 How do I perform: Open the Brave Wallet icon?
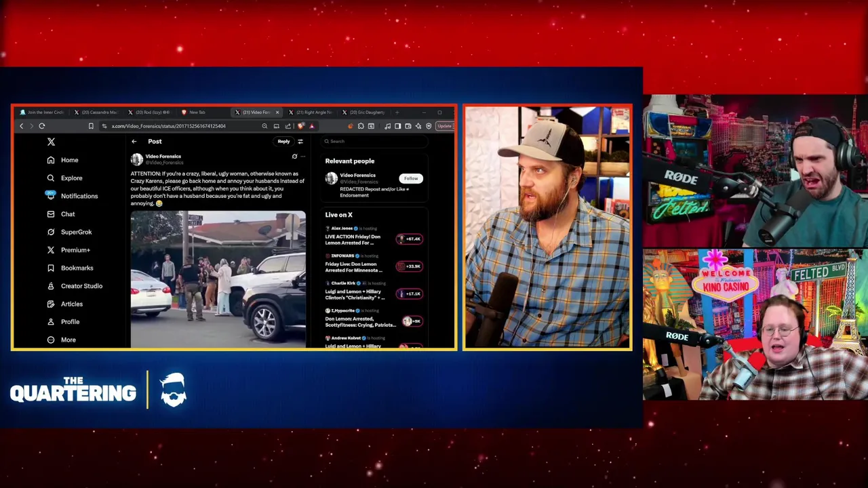pos(408,126)
